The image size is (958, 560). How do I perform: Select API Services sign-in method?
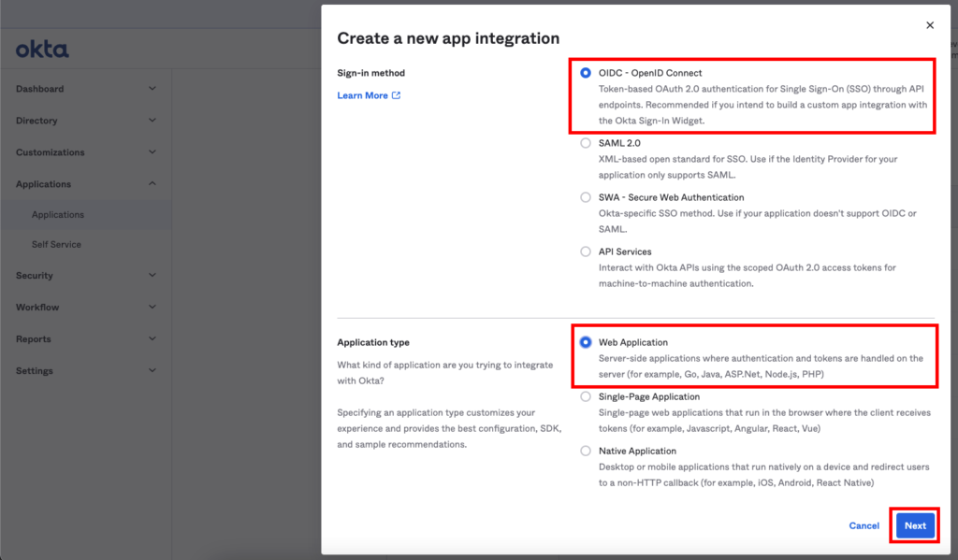586,251
